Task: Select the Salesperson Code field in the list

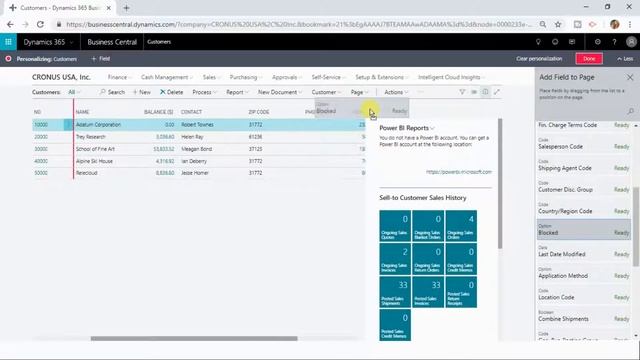Action: tap(584, 144)
